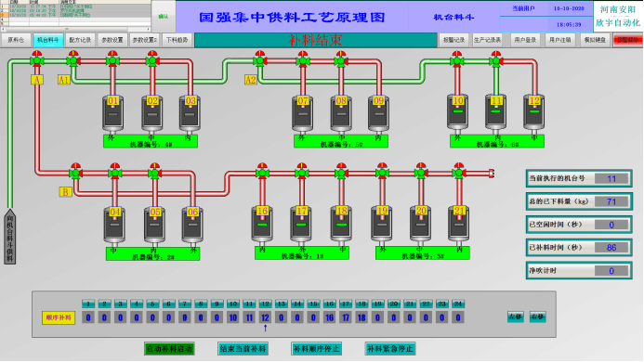Viewport: 644px width, 362px height.
Task: Toggle the valve above hopper 16
Action: click(262, 171)
